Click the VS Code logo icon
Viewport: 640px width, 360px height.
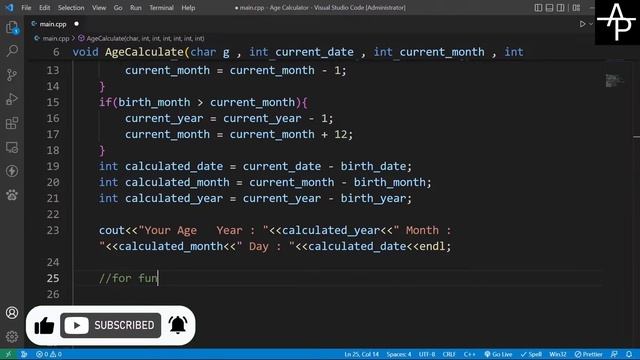pyautogui.click(x=9, y=7)
